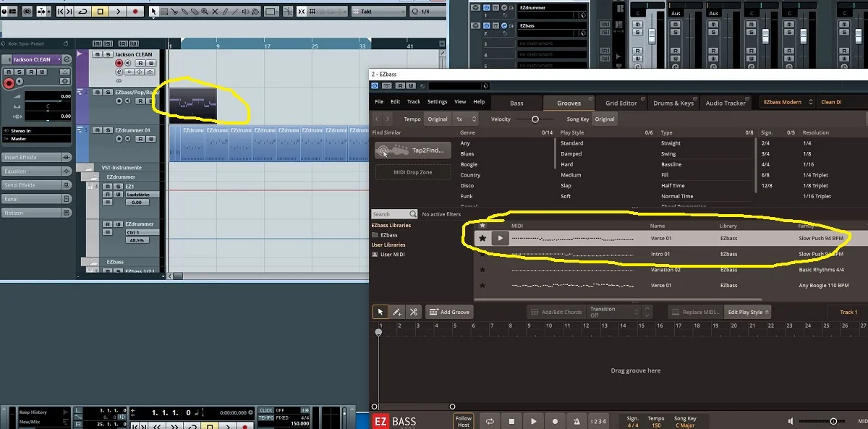The height and width of the screenshot is (429, 868).
Task: Open EZbass File menu
Action: 378,102
